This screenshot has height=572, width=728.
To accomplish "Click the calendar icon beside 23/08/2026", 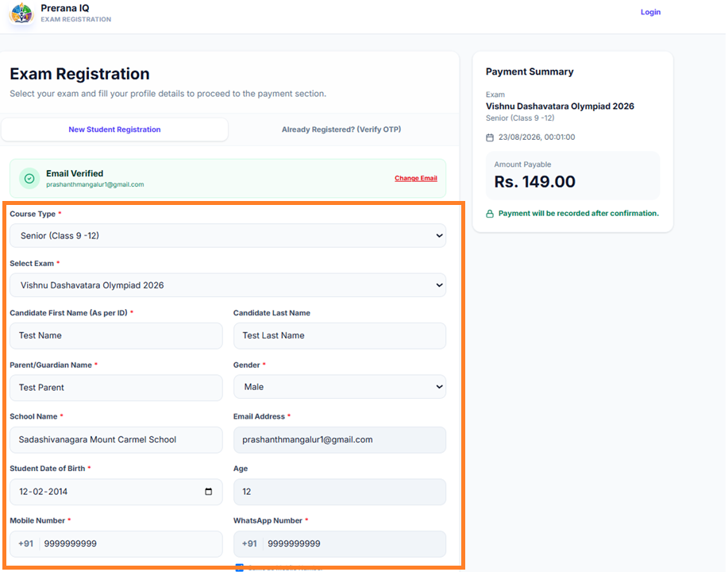I will pos(490,137).
